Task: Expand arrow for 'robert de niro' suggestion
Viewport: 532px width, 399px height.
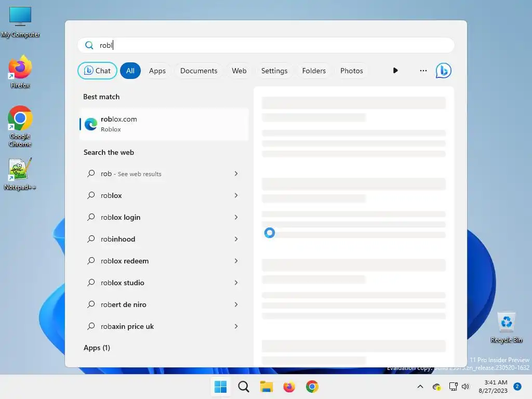Action: tap(236, 304)
